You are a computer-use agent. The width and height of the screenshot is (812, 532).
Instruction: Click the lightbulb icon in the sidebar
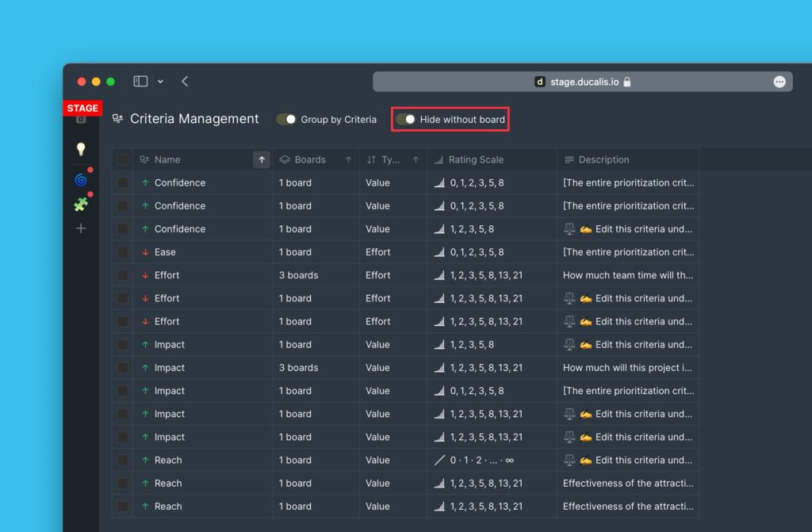[x=80, y=149]
